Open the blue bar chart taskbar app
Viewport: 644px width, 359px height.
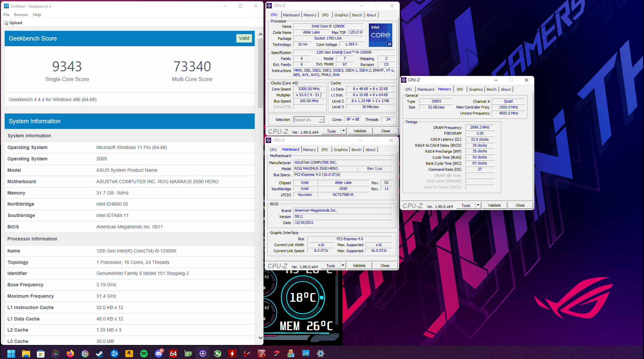pos(306,353)
